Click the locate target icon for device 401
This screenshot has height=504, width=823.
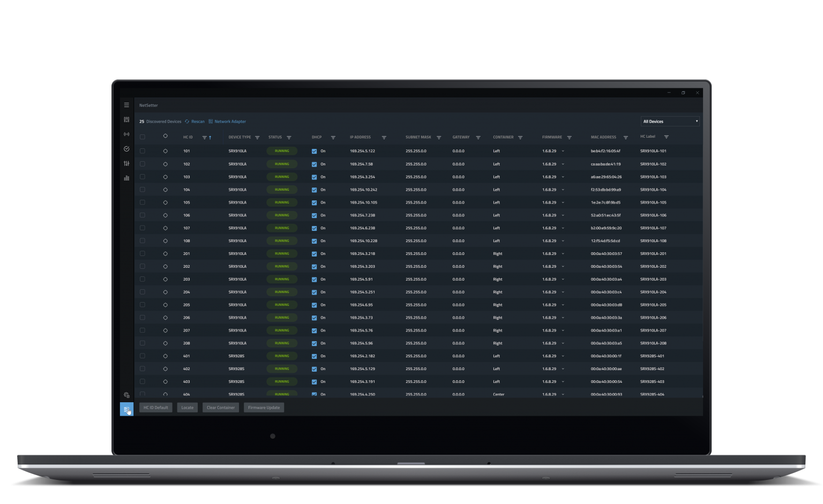[x=165, y=356]
